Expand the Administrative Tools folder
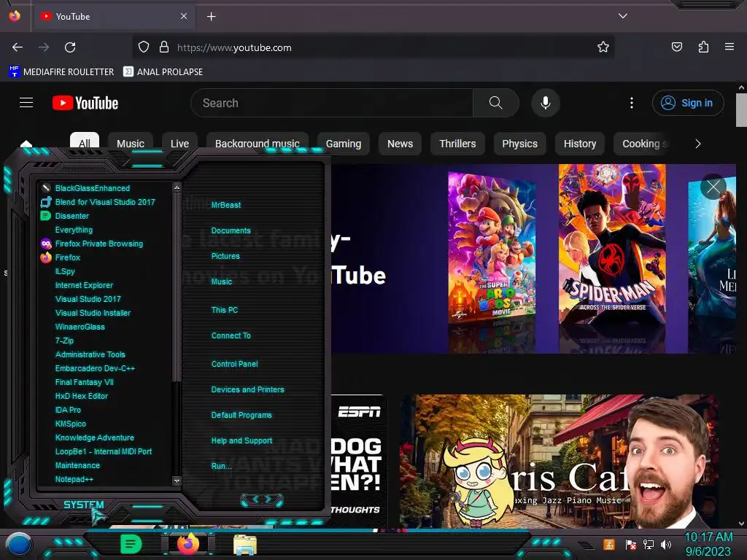The image size is (747, 560). tap(90, 354)
